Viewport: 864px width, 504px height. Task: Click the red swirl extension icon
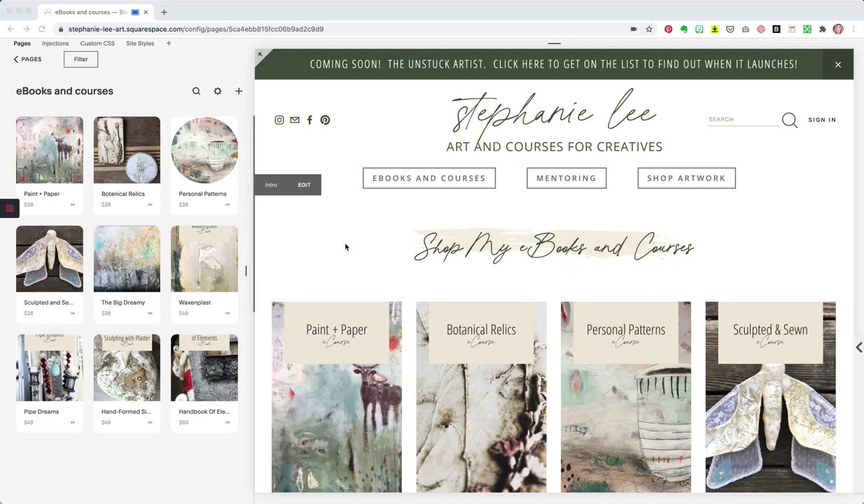[761, 29]
